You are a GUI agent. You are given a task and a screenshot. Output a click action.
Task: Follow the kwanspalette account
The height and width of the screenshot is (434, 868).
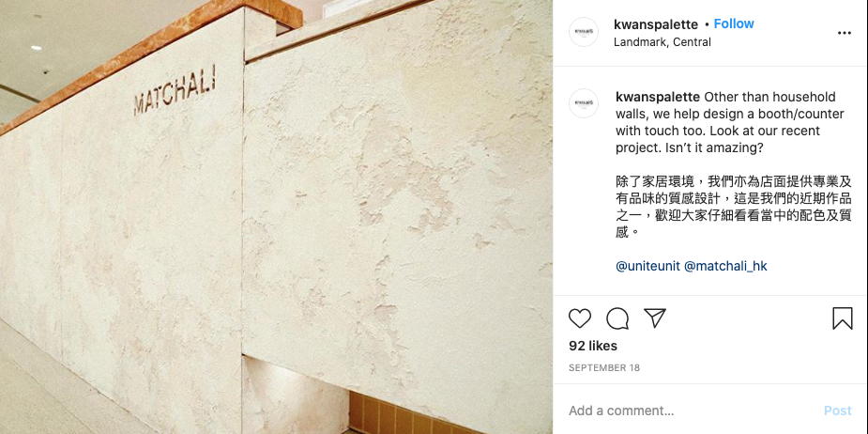point(734,23)
